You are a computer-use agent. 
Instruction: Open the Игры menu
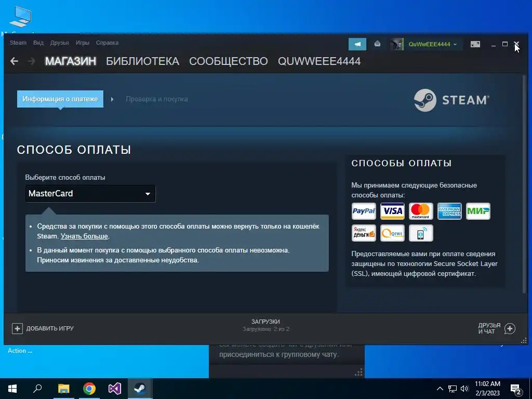point(83,43)
